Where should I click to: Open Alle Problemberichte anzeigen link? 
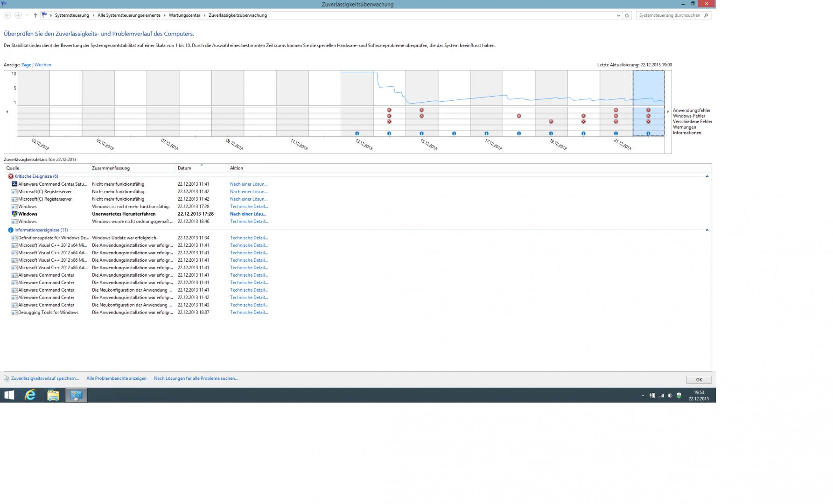click(x=116, y=378)
